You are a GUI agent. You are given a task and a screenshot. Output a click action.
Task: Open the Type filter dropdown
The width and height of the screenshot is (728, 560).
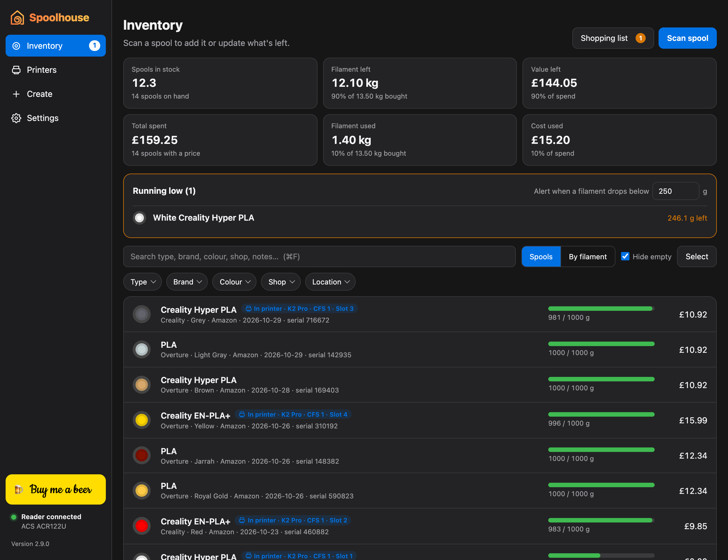click(x=143, y=282)
